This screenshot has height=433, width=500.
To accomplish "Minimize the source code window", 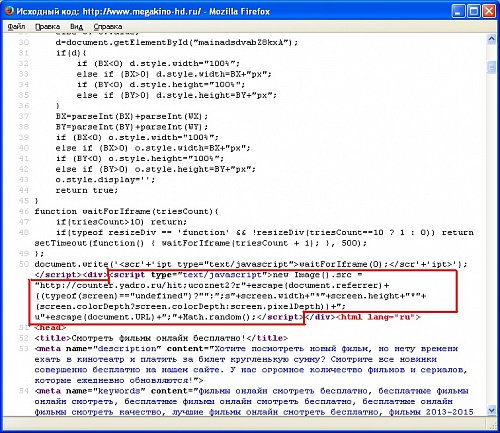I will click(x=458, y=11).
